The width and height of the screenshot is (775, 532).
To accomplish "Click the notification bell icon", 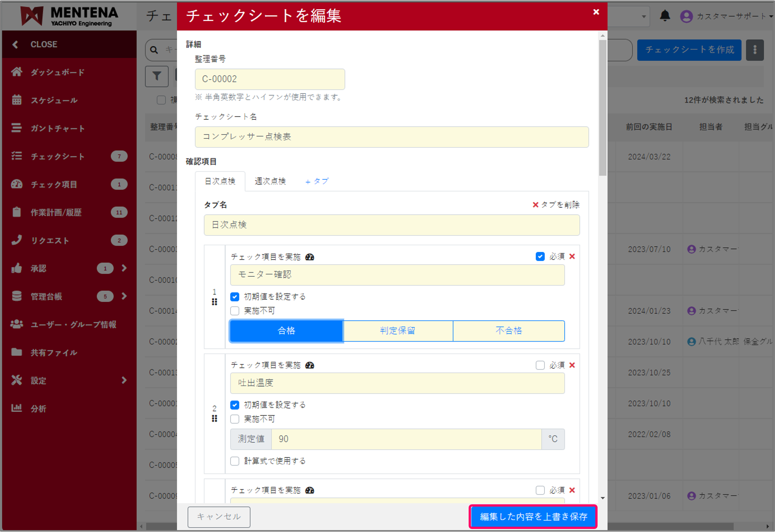I will click(x=665, y=16).
